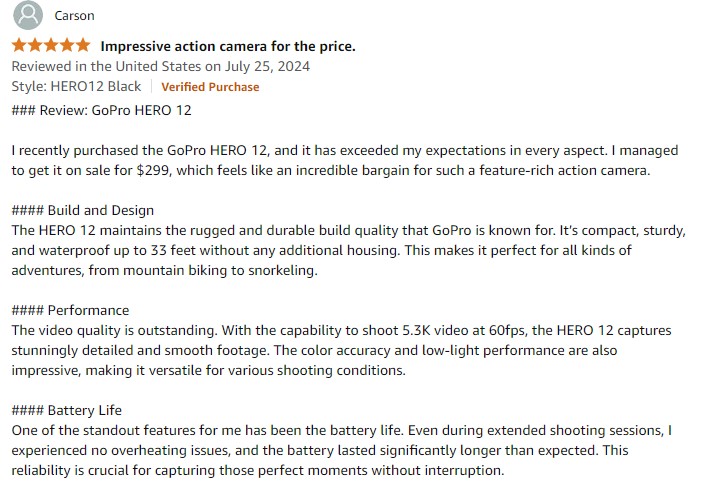Click the 'mountain biking to snorkeling' phrase
708x486 pixels.
(x=220, y=271)
